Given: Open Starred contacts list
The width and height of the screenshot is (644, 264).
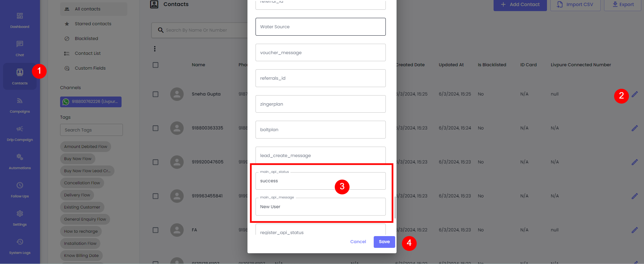Looking at the screenshot, I should [x=93, y=24].
